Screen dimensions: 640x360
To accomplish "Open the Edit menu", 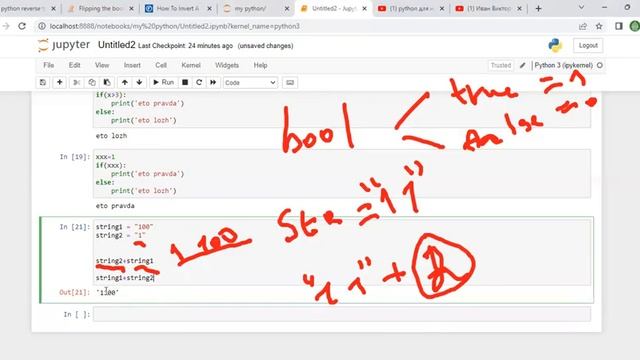I will pos(74,65).
